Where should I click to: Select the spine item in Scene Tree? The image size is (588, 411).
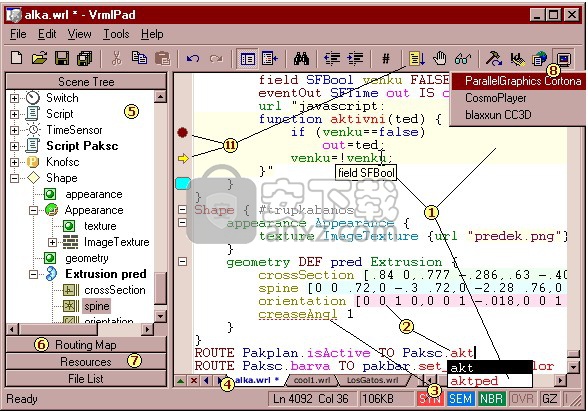(x=97, y=306)
